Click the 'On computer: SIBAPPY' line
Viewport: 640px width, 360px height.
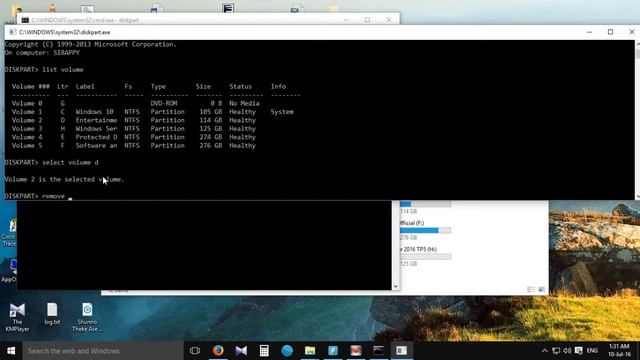[42, 53]
